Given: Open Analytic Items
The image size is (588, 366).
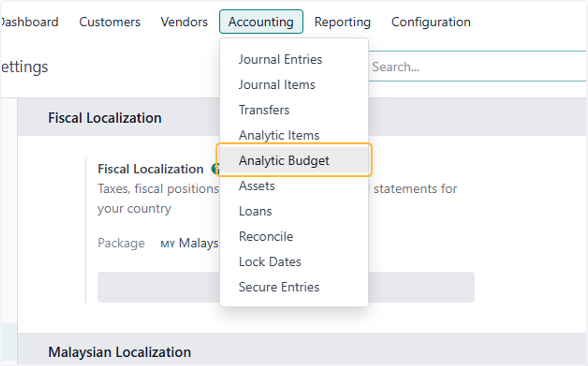Looking at the screenshot, I should tap(294, 135).
